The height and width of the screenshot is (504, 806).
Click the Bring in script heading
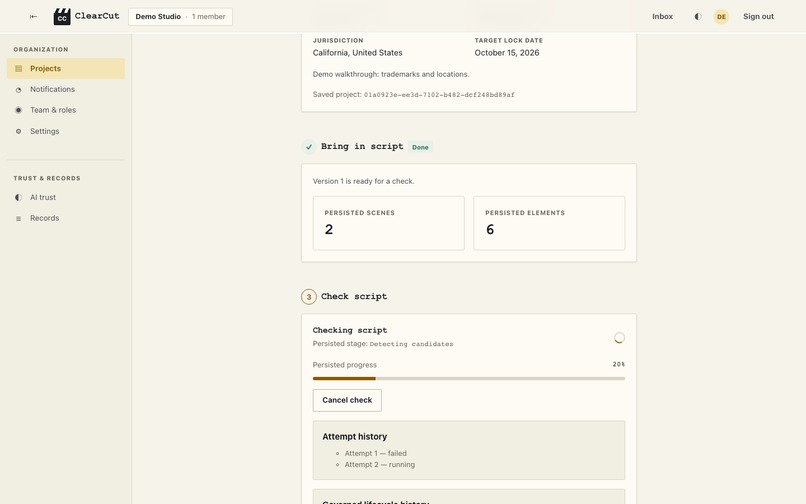coord(362,147)
